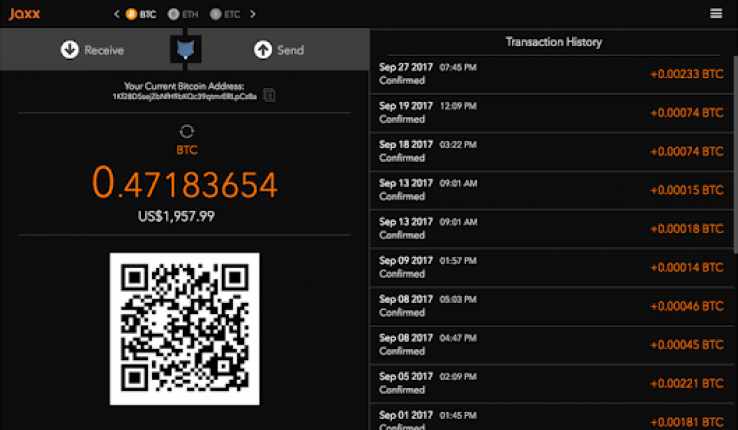Click the +0.00045 BTC amount

(x=687, y=344)
